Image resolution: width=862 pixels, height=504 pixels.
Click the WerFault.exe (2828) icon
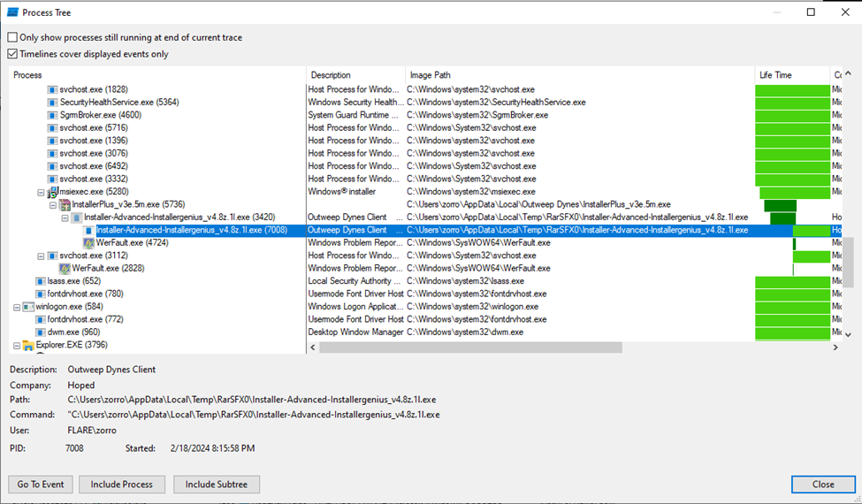pos(65,268)
